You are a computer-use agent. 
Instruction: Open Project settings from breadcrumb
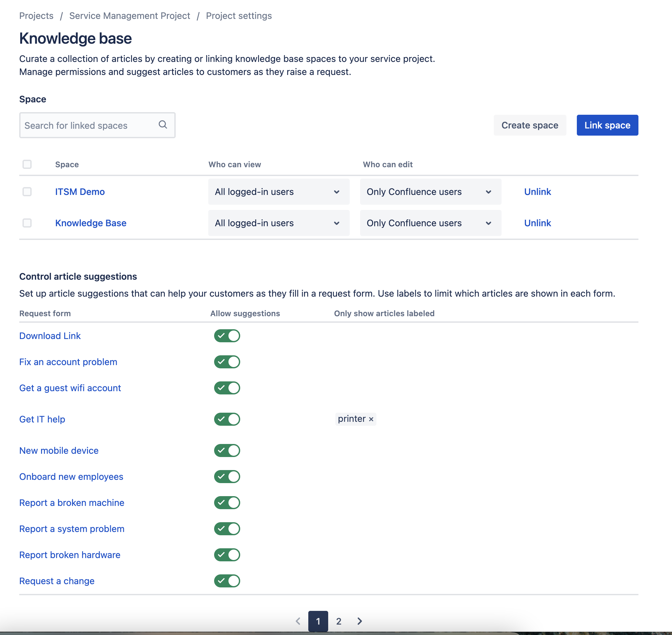239,16
